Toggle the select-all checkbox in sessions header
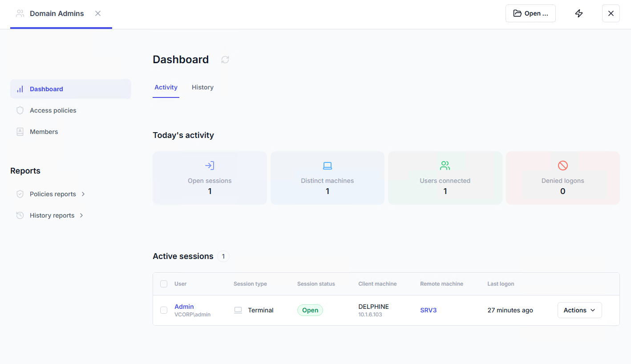The height and width of the screenshot is (364, 631). tap(164, 284)
